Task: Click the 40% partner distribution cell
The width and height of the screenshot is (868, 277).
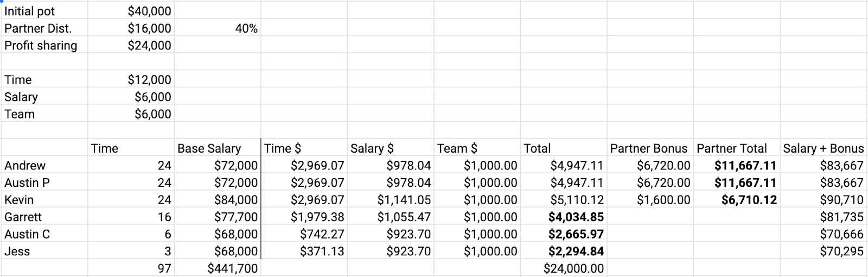Action: tap(218, 28)
